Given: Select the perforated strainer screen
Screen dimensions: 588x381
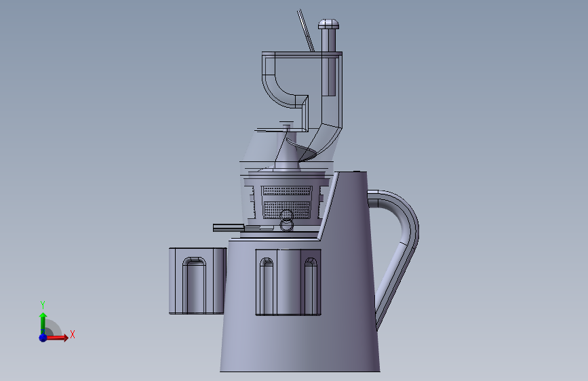Looking at the screenshot, I should click(287, 202).
